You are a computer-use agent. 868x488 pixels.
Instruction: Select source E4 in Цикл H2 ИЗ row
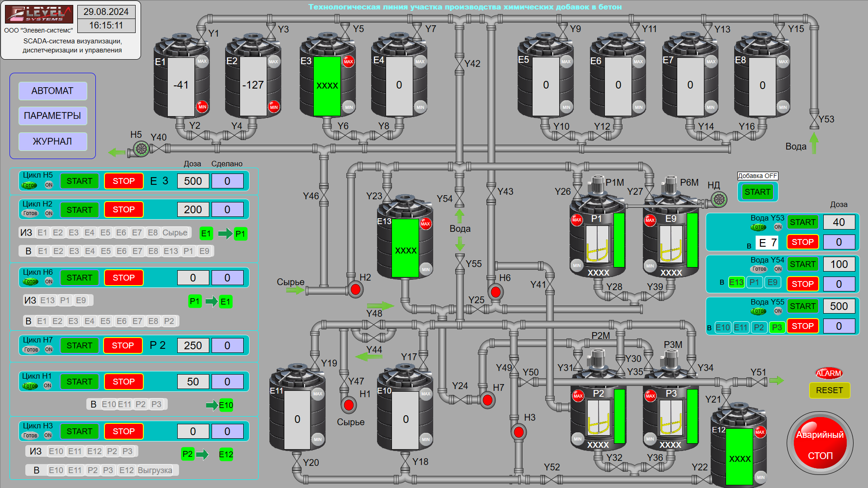pyautogui.click(x=90, y=233)
